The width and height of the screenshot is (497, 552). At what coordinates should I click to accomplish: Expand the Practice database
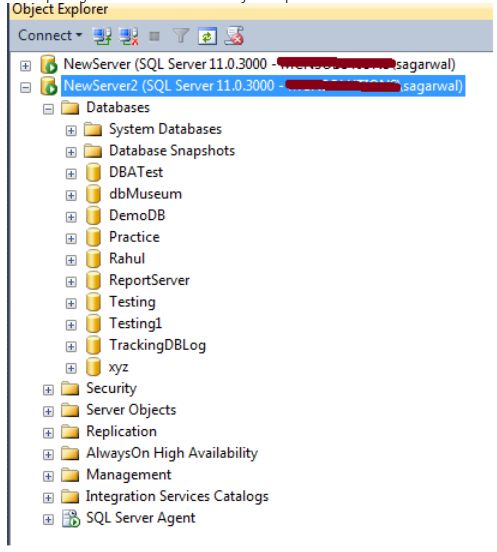click(x=71, y=239)
